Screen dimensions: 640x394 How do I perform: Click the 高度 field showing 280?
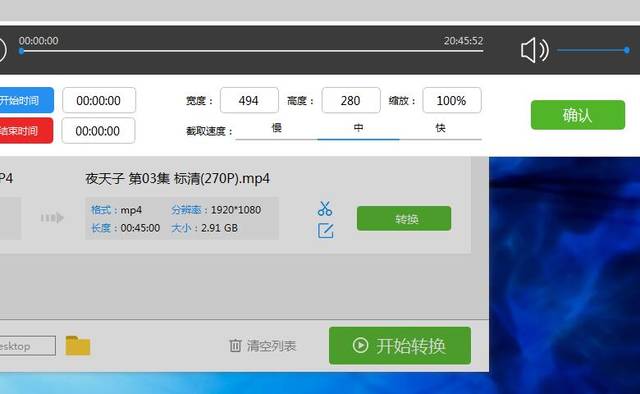(351, 100)
